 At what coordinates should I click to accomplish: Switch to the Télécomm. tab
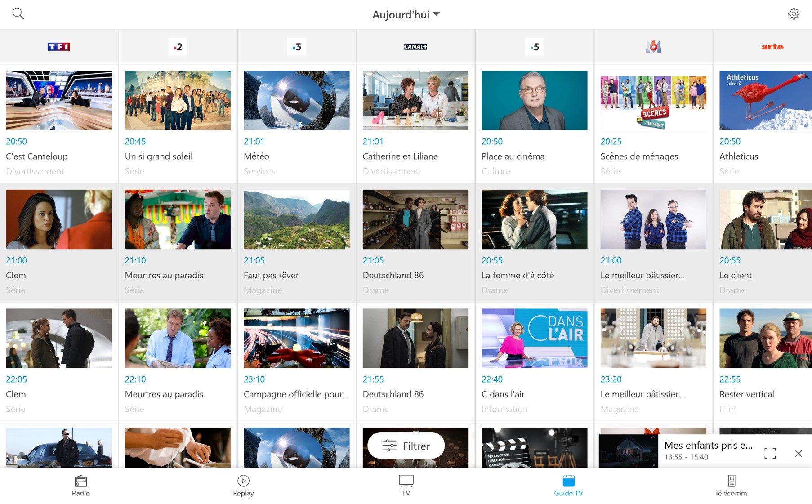click(x=732, y=486)
